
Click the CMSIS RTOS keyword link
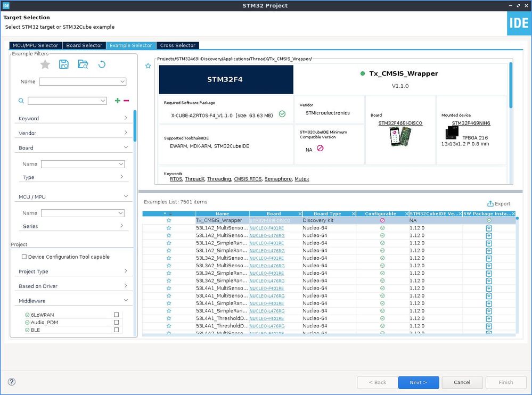[248, 179]
